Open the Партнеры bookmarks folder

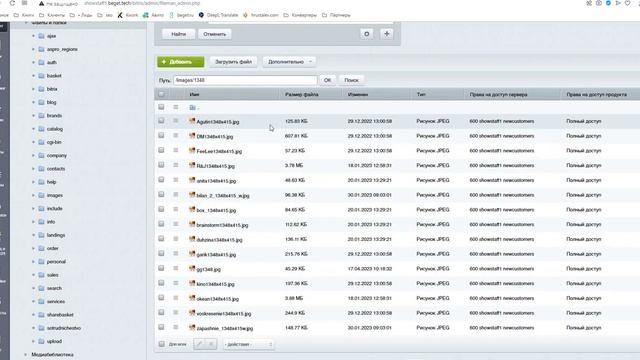point(336,15)
